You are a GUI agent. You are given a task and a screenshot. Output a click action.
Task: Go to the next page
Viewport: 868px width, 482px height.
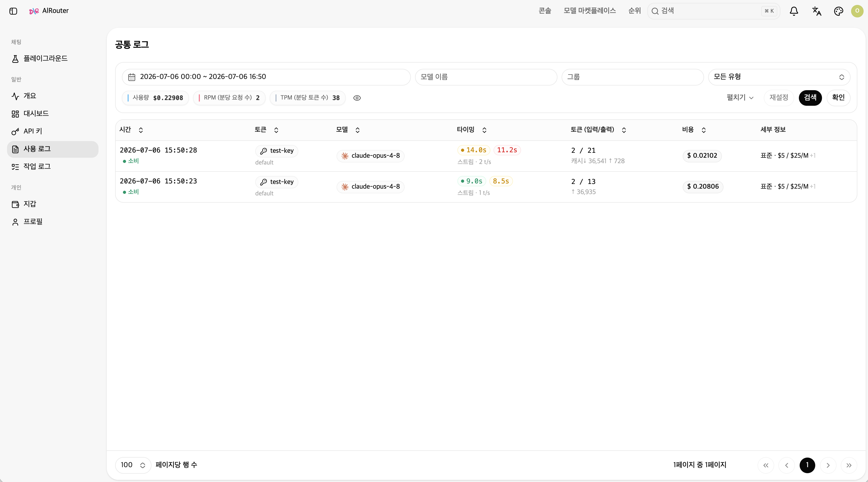pos(828,465)
